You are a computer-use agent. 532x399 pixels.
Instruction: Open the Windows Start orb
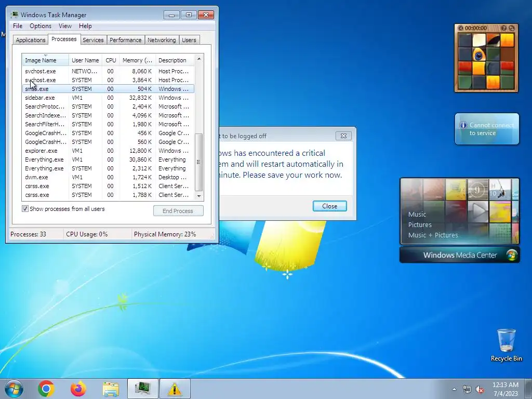coord(14,389)
